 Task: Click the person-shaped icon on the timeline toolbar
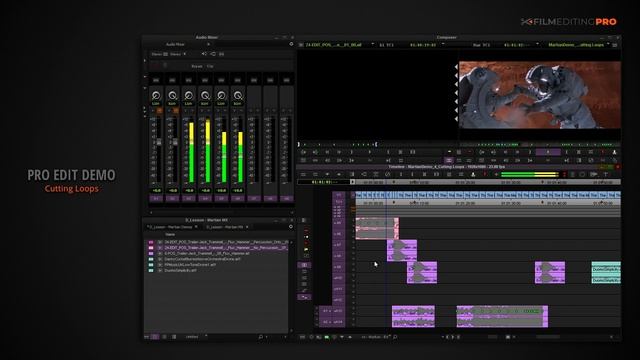click(x=473, y=174)
